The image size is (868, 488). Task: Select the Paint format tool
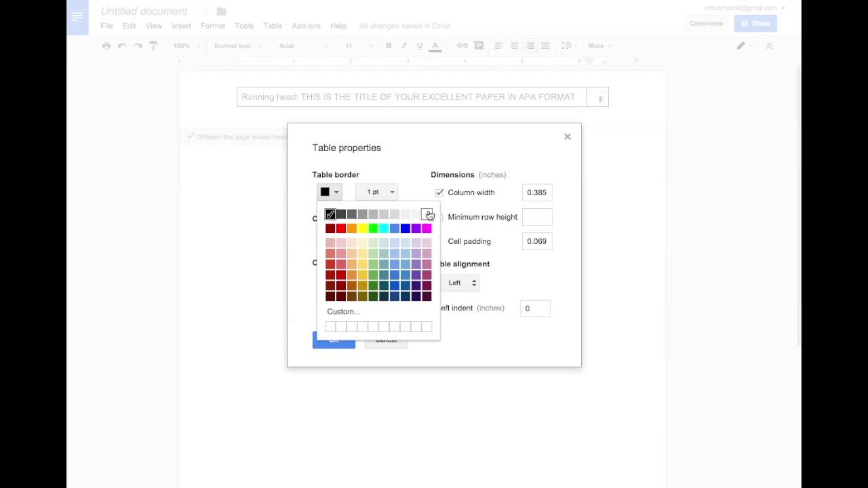coord(153,46)
